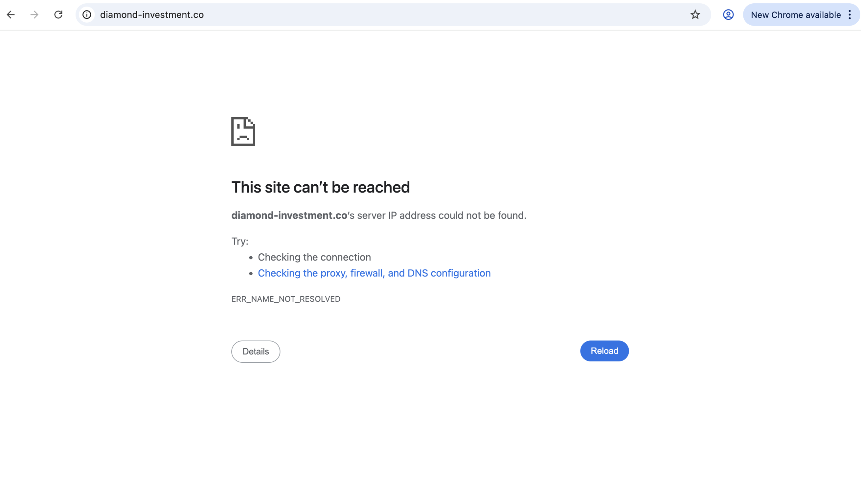Click the This site can't be reached heading

(x=321, y=187)
